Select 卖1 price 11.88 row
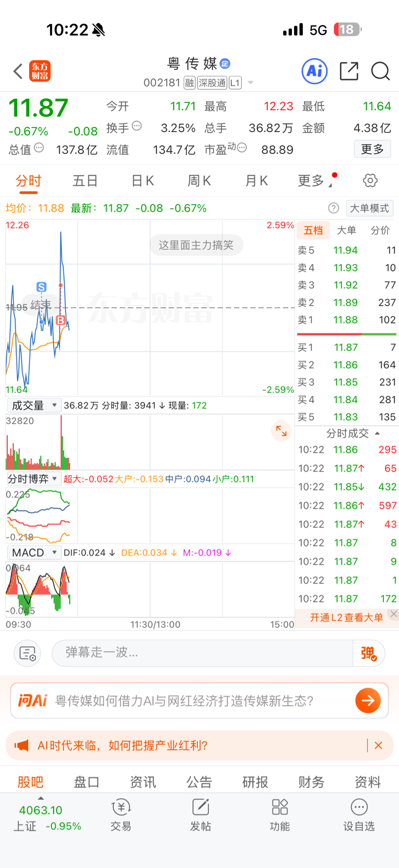The height and width of the screenshot is (868, 399). [x=347, y=320]
